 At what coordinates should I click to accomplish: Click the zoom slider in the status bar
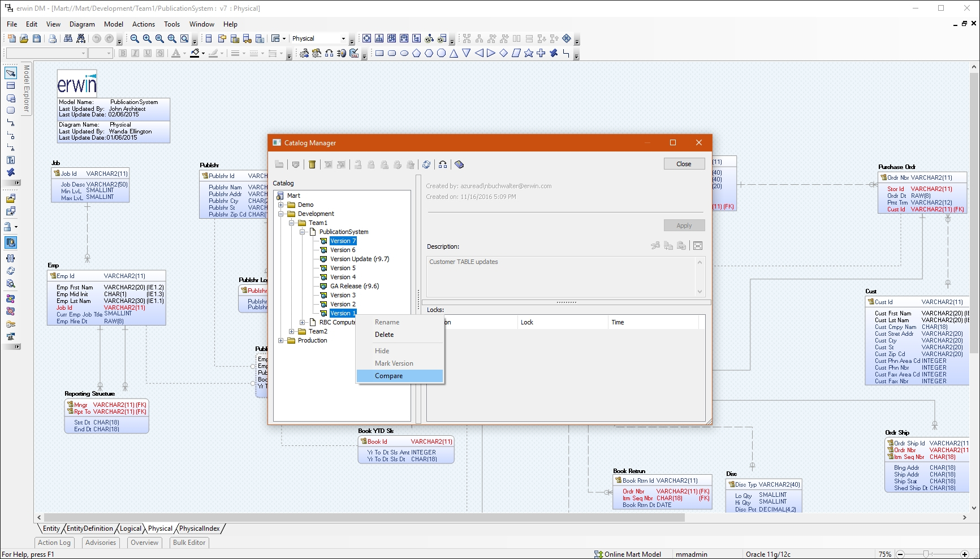(x=926, y=554)
